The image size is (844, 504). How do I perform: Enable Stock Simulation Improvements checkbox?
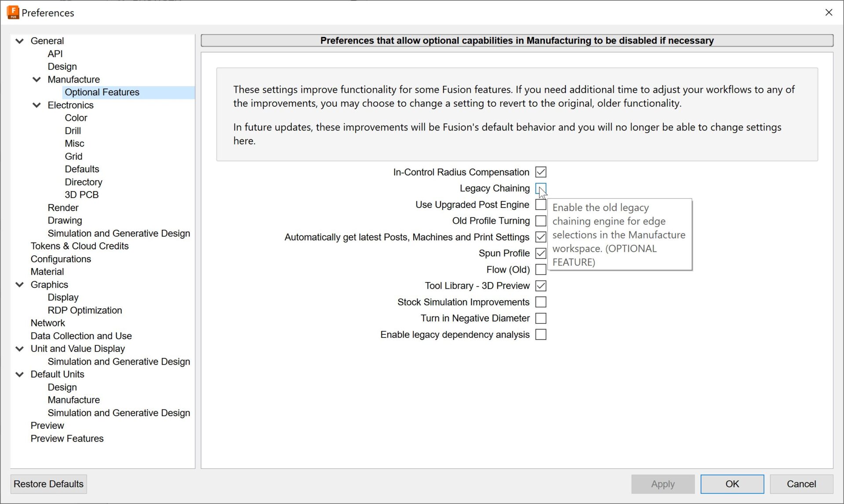541,302
